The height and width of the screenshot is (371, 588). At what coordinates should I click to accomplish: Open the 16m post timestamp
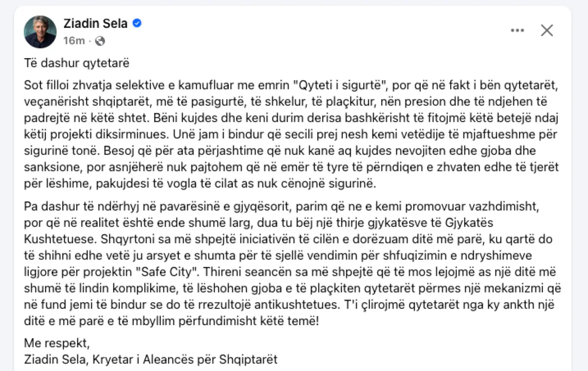(74, 41)
